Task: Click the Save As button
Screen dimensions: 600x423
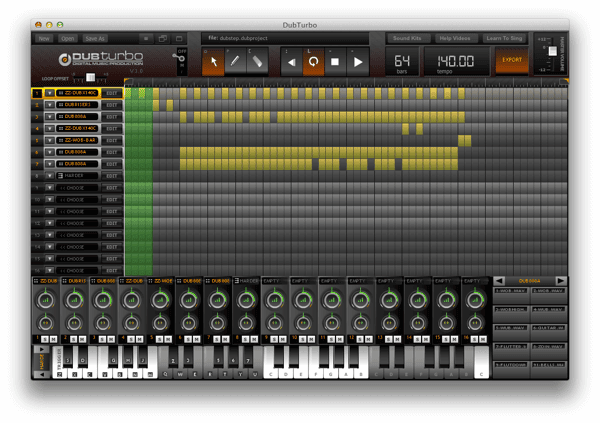Action: [x=95, y=38]
